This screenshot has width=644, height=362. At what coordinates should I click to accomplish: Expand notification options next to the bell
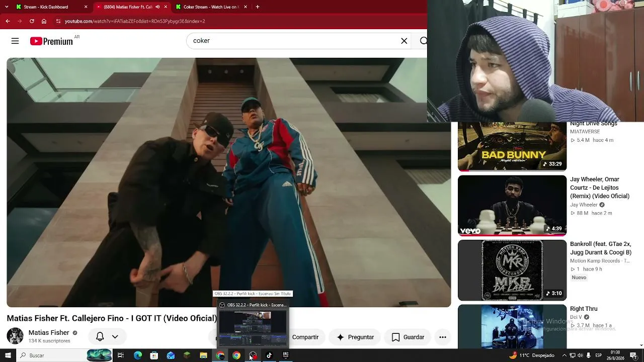pyautogui.click(x=115, y=337)
